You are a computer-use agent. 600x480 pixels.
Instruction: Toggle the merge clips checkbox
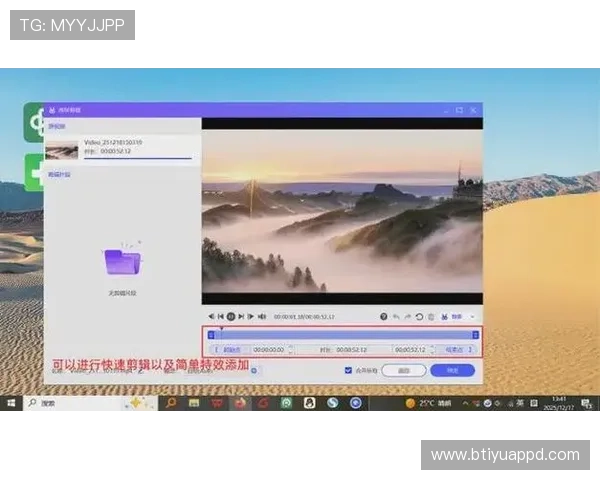348,370
